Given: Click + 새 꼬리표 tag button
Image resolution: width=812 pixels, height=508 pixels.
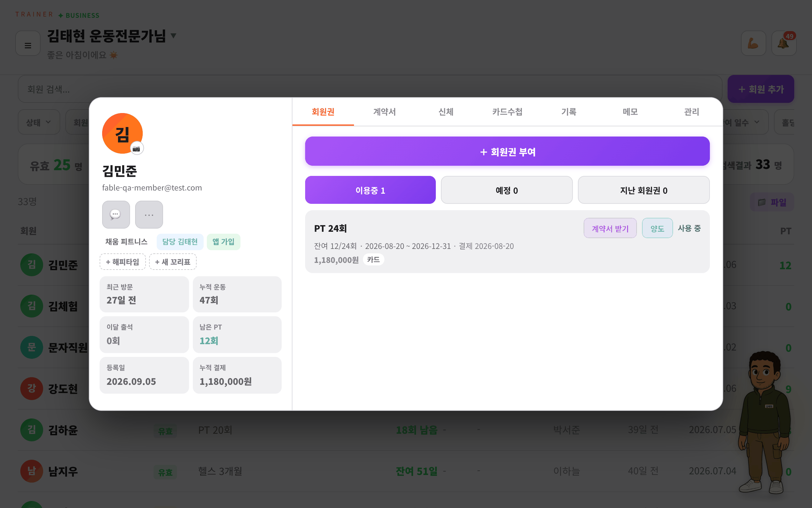Looking at the screenshot, I should (173, 262).
